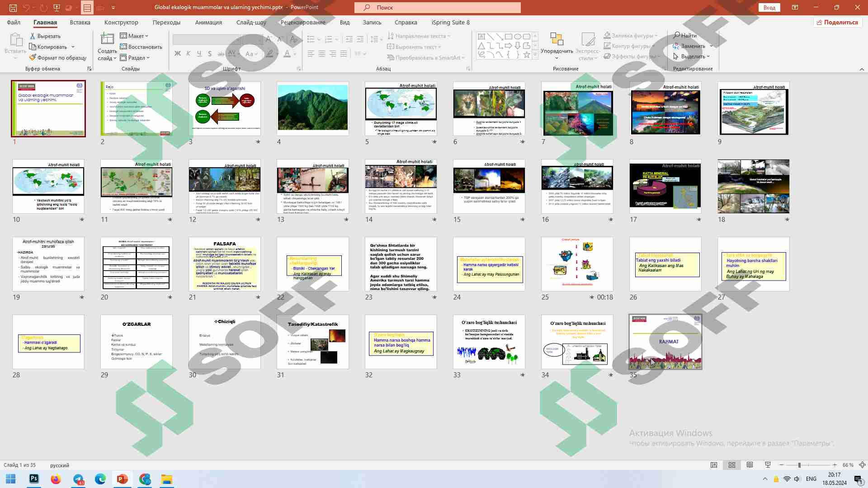Image resolution: width=868 pixels, height=488 pixels.
Task: Select the oval shape in shapes gallery
Action: tap(518, 37)
